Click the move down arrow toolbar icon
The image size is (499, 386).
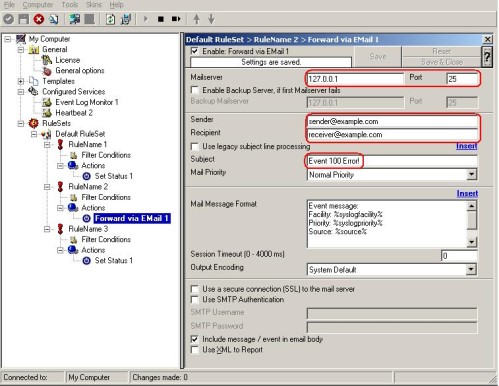(x=211, y=19)
